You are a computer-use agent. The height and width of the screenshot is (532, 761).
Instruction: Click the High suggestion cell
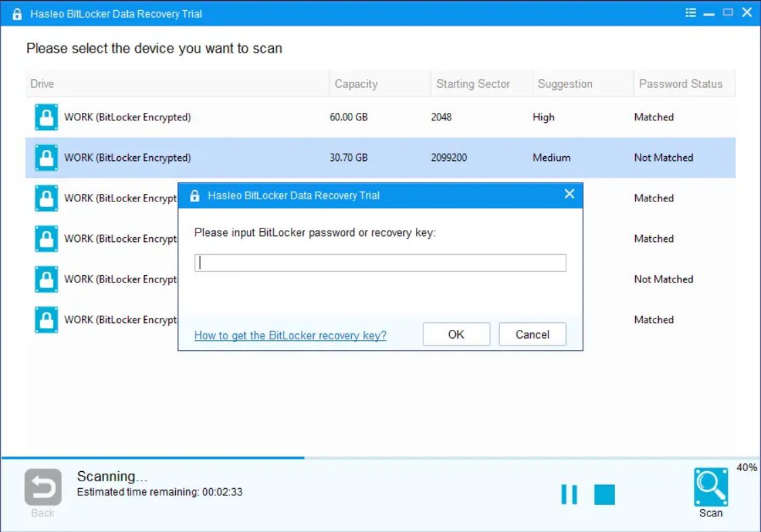click(544, 117)
